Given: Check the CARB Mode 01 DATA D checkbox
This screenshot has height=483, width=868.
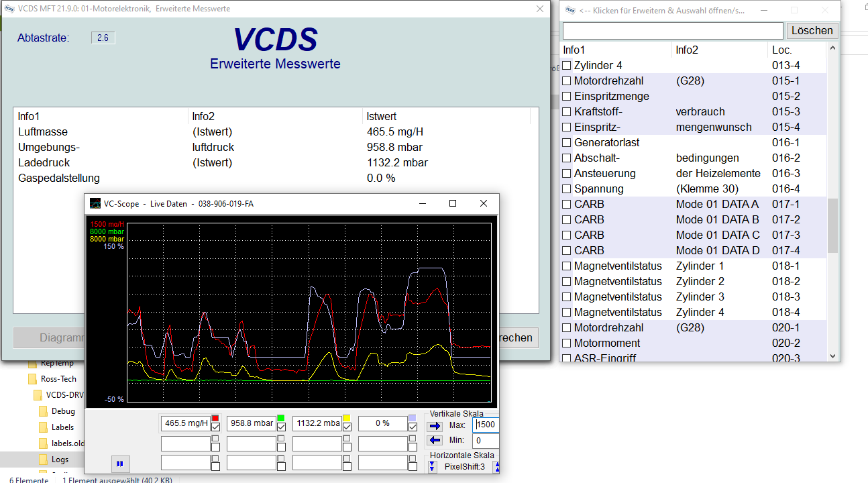Looking at the screenshot, I should coord(567,251).
